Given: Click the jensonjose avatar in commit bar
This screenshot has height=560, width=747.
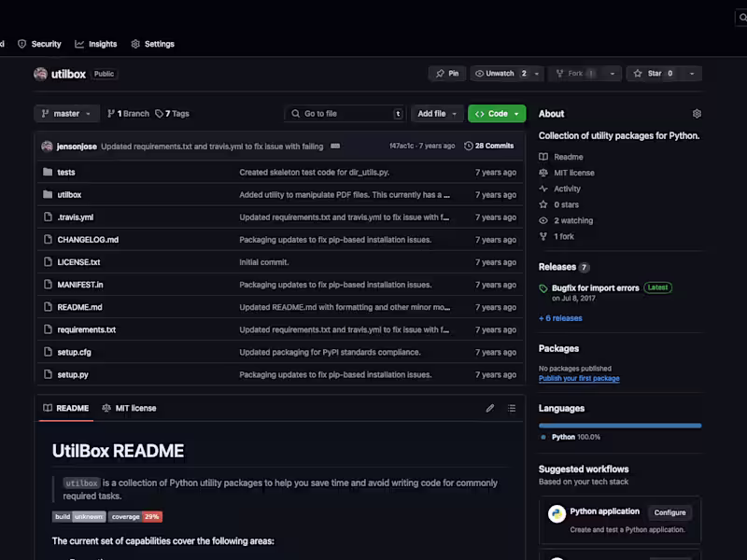Looking at the screenshot, I should pos(47,146).
